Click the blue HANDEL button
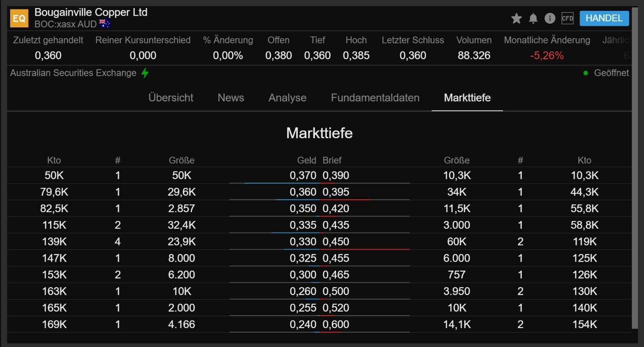This screenshot has height=347, width=644. [x=604, y=18]
